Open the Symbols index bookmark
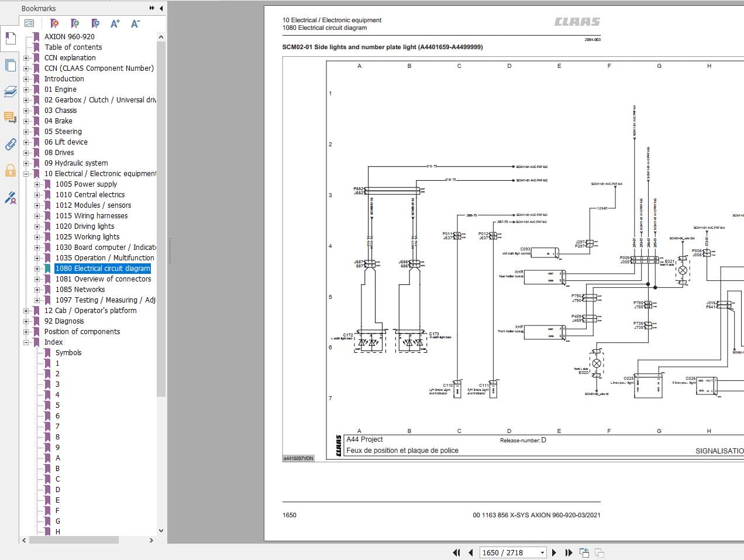The width and height of the screenshot is (744, 560). pos(68,353)
